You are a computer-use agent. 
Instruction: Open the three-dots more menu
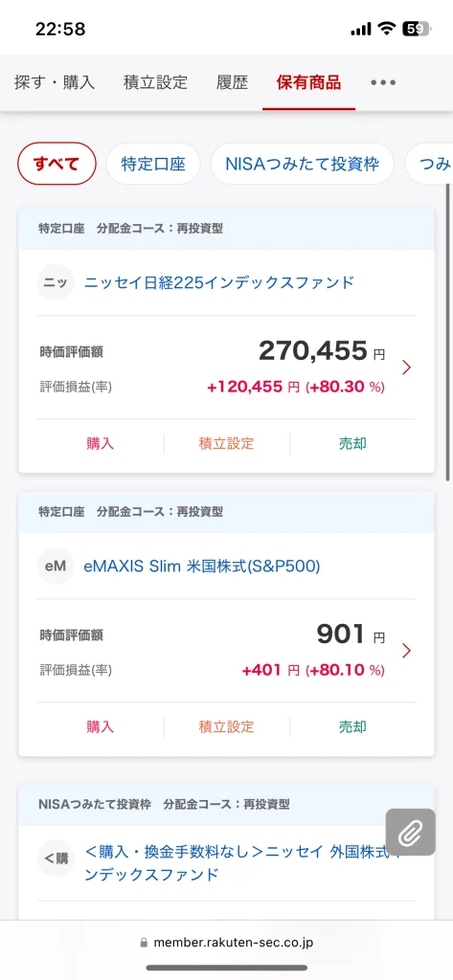[x=383, y=82]
